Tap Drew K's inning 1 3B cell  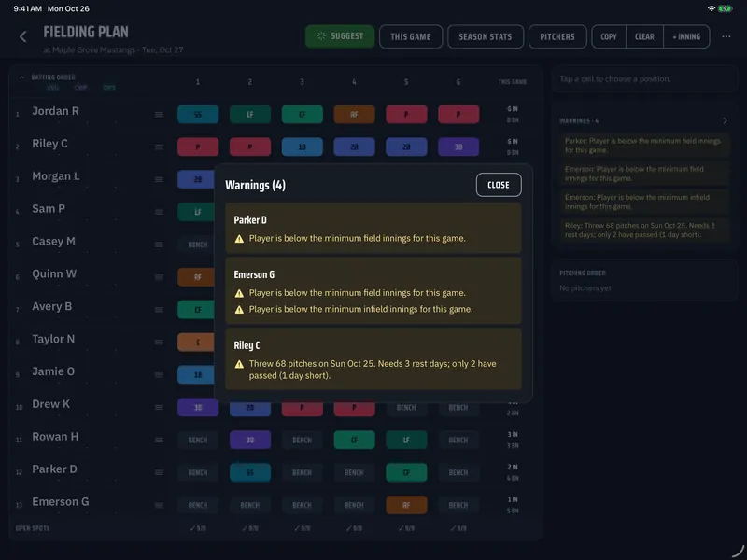coord(198,408)
